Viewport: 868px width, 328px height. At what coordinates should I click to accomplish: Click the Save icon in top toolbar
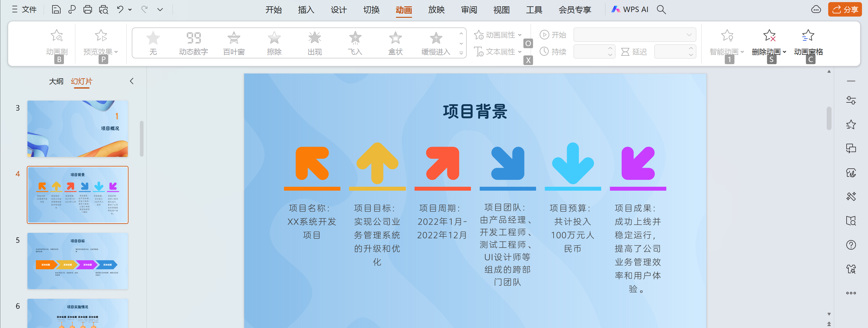click(56, 9)
